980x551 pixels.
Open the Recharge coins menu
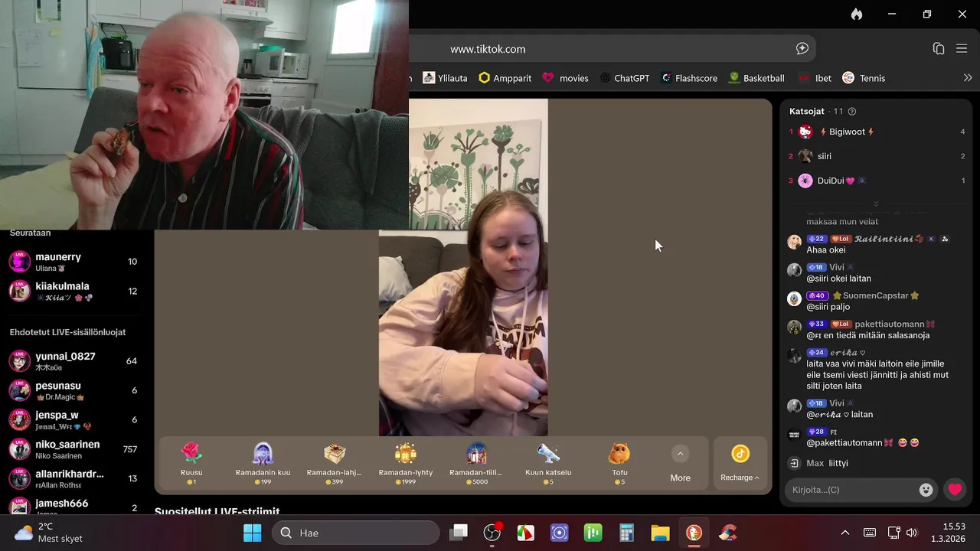pos(740,464)
